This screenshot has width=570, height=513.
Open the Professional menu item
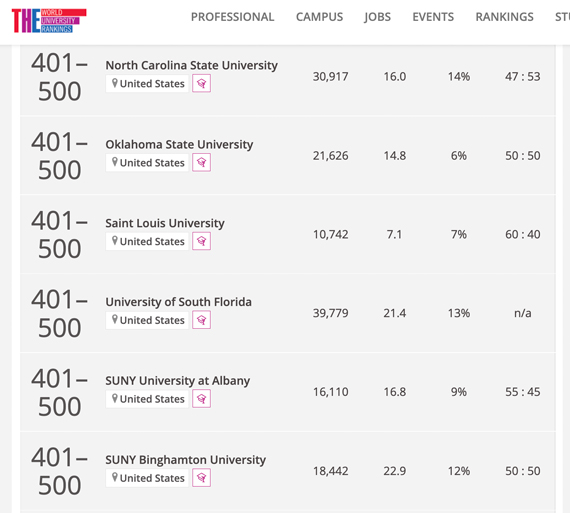coord(233,17)
